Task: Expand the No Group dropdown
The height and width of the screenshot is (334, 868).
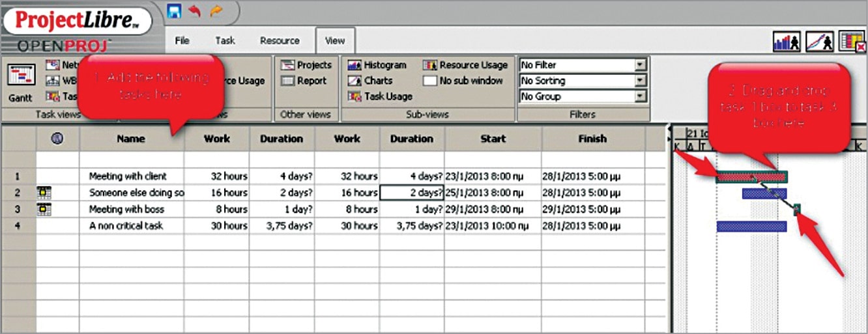Action: coord(640,96)
